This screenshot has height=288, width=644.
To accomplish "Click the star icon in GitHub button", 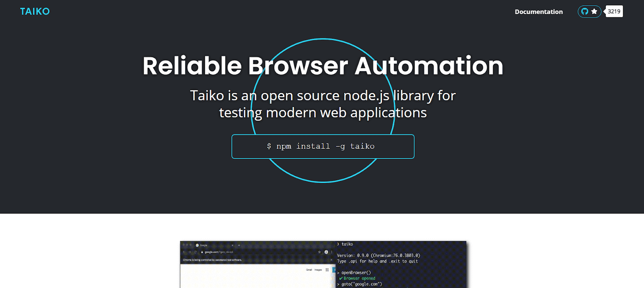I will (594, 11).
